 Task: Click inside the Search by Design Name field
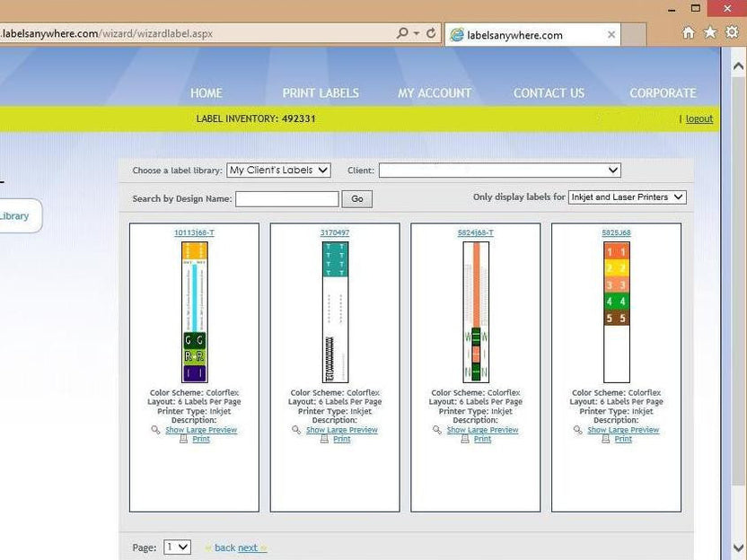pyautogui.click(x=286, y=198)
